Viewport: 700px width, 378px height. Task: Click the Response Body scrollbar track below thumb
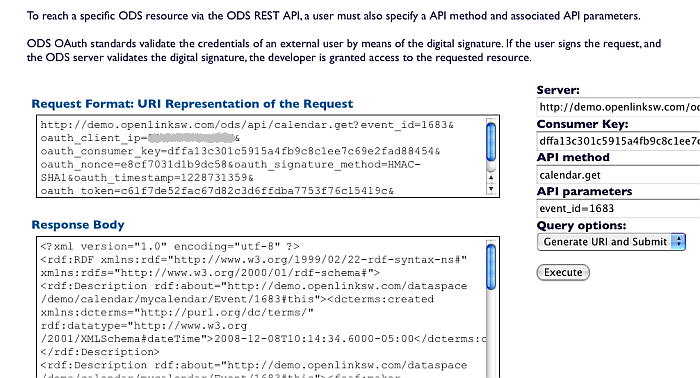491,335
